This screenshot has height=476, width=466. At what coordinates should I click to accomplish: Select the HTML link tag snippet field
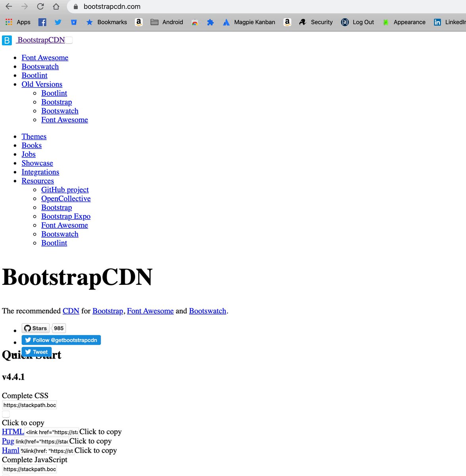[52, 432]
